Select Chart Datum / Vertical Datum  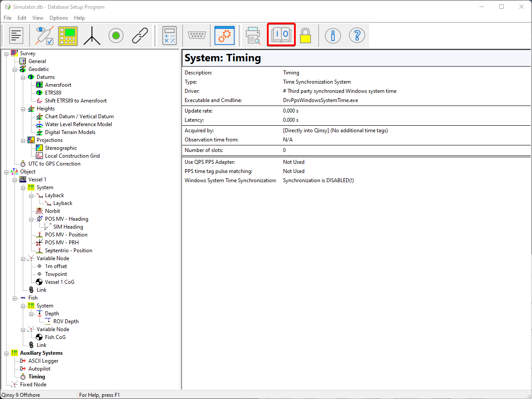tap(79, 117)
